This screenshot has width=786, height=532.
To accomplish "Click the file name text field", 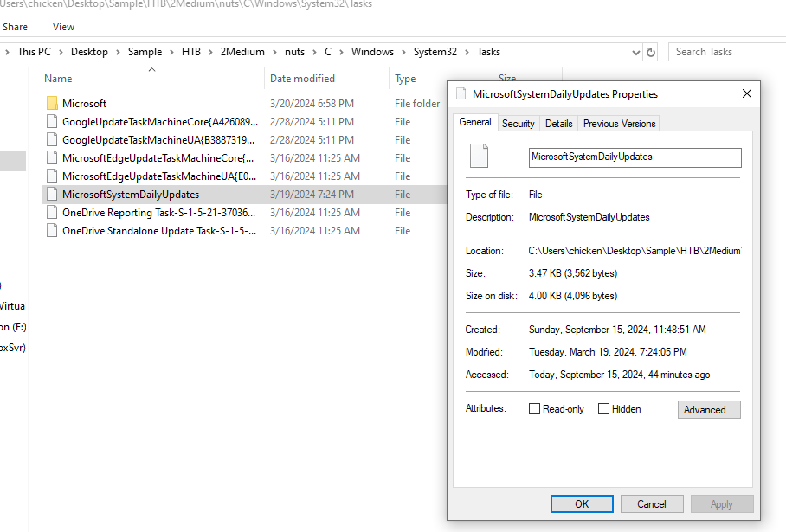I will pyautogui.click(x=635, y=157).
